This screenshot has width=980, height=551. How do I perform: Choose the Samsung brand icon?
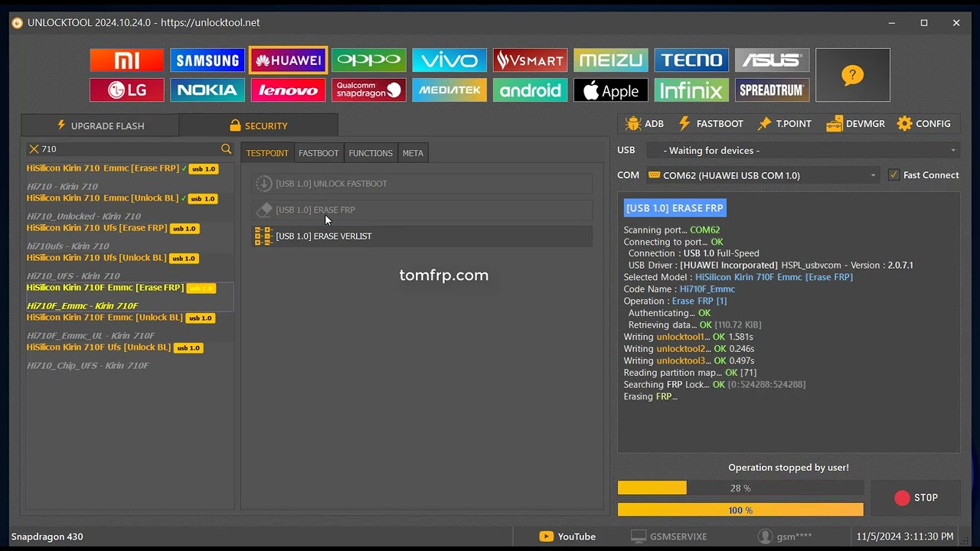point(207,60)
